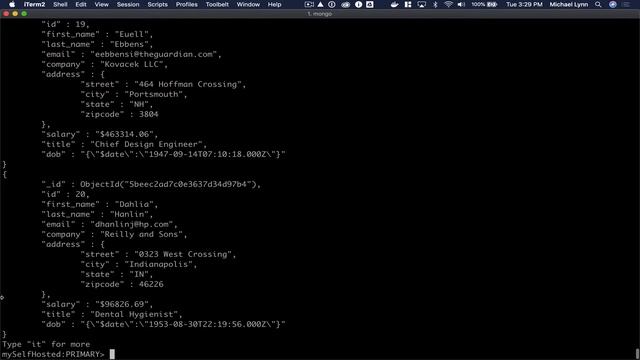
Task: Click the "id" : 19 line
Action: coord(65,24)
